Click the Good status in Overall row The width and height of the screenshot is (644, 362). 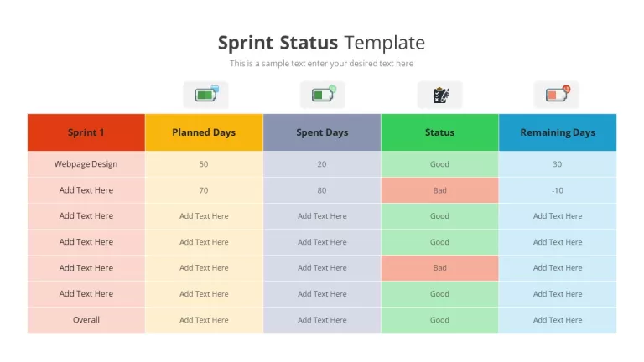[440, 320]
